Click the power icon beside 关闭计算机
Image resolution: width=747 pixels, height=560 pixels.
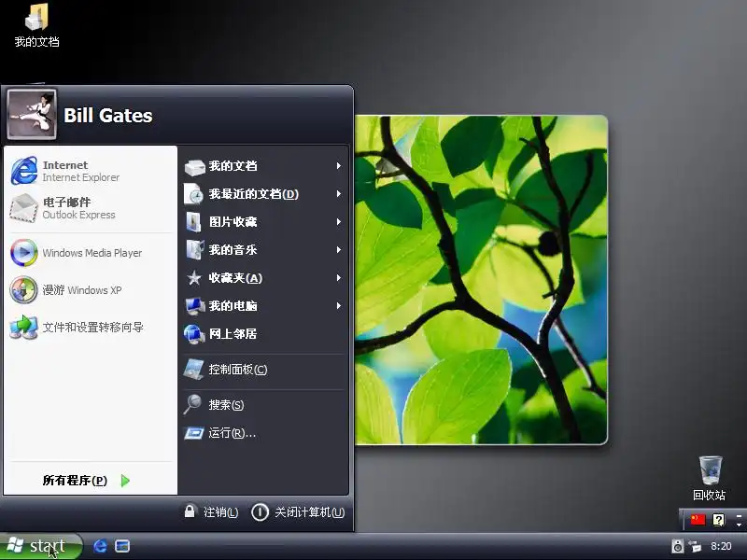click(260, 511)
